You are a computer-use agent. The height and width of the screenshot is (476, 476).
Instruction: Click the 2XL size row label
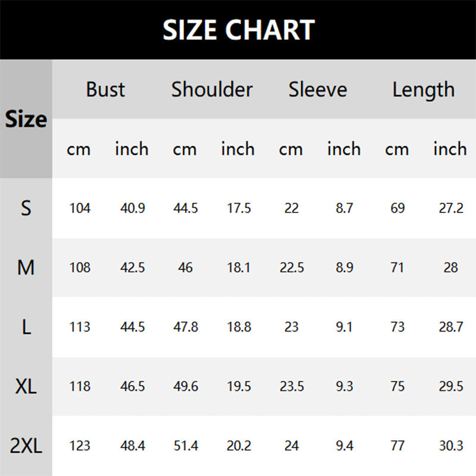click(26, 446)
